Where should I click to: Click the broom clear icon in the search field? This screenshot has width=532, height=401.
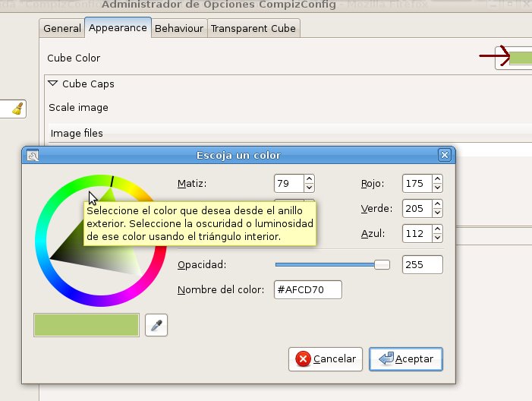[x=17, y=109]
